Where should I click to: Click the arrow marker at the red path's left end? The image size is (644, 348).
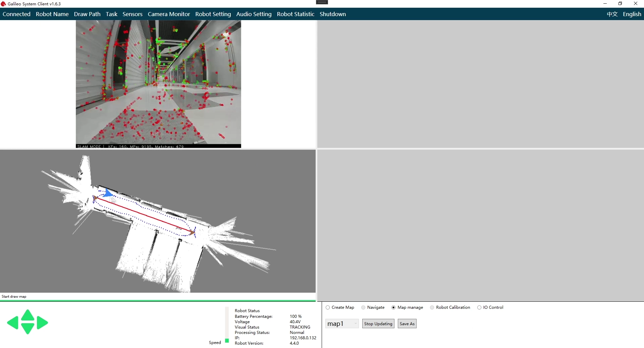[x=96, y=198]
